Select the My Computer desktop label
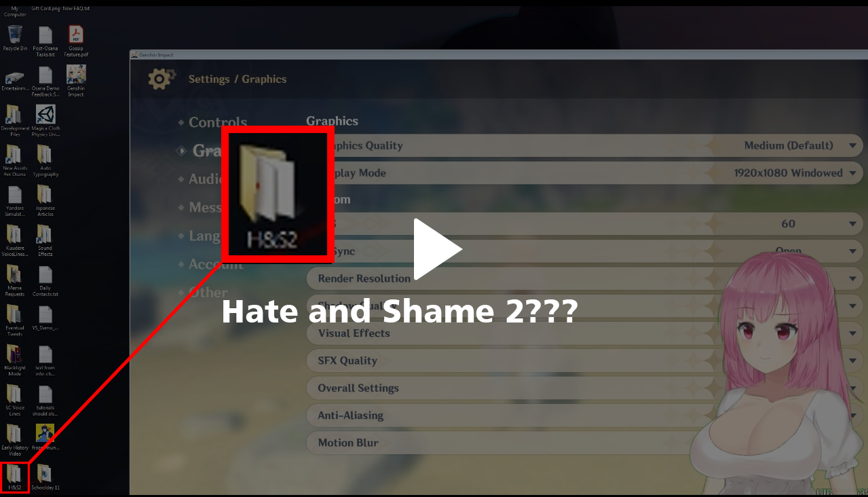Viewport: 868px width, 497px height. pos(15,12)
